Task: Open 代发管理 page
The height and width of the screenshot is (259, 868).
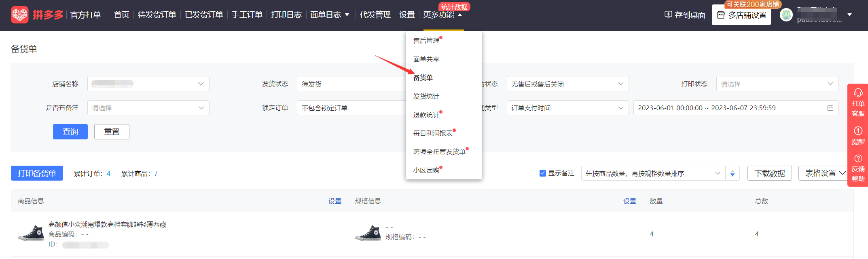Action: [x=375, y=15]
